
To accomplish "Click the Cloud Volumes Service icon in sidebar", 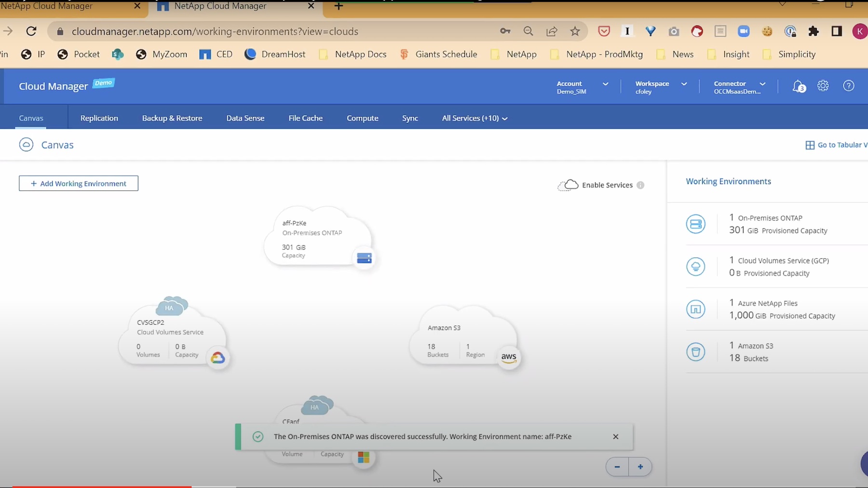I will [695, 266].
